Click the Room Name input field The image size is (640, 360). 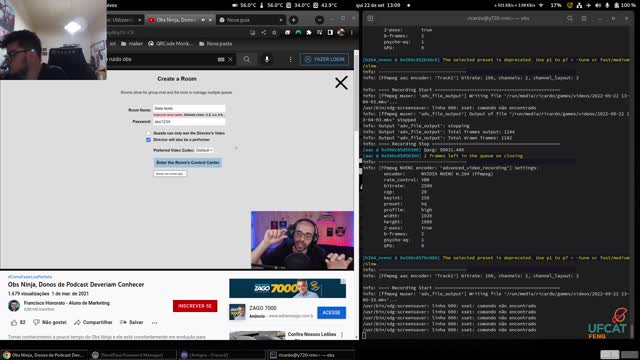click(x=189, y=108)
